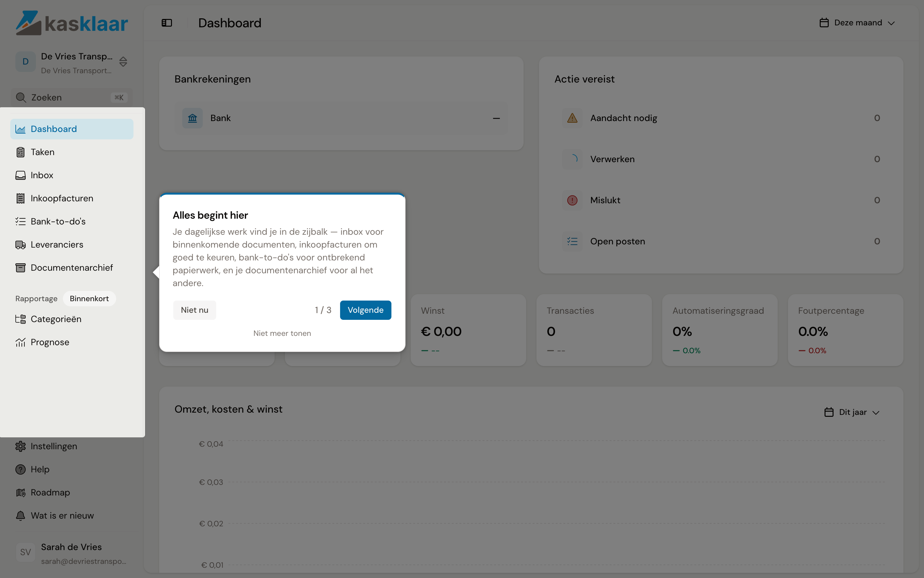
Task: Open Documentenarchief in the sidebar
Action: tap(72, 268)
